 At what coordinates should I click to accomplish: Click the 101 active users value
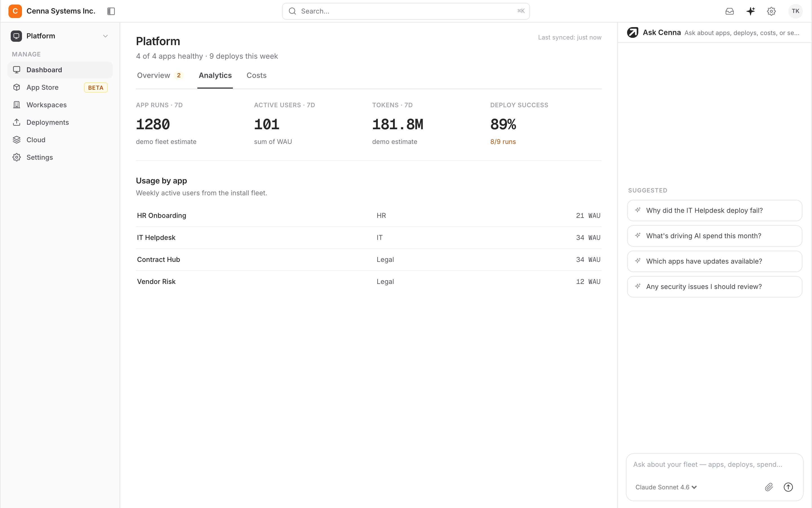point(266,124)
